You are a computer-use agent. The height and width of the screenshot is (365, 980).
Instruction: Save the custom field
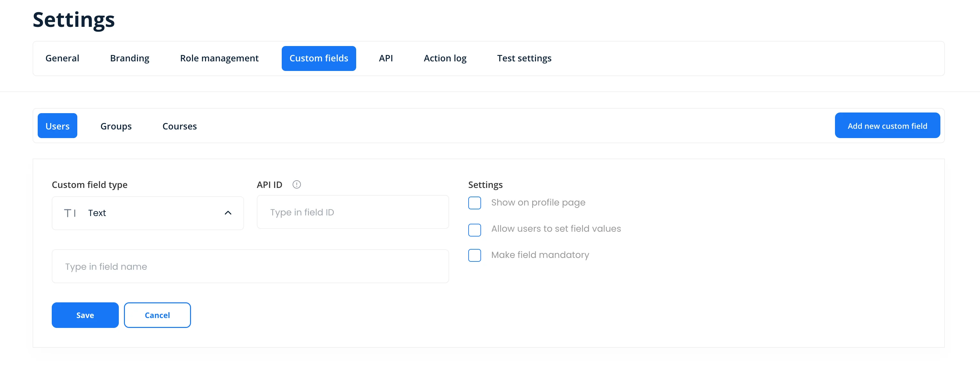point(85,315)
